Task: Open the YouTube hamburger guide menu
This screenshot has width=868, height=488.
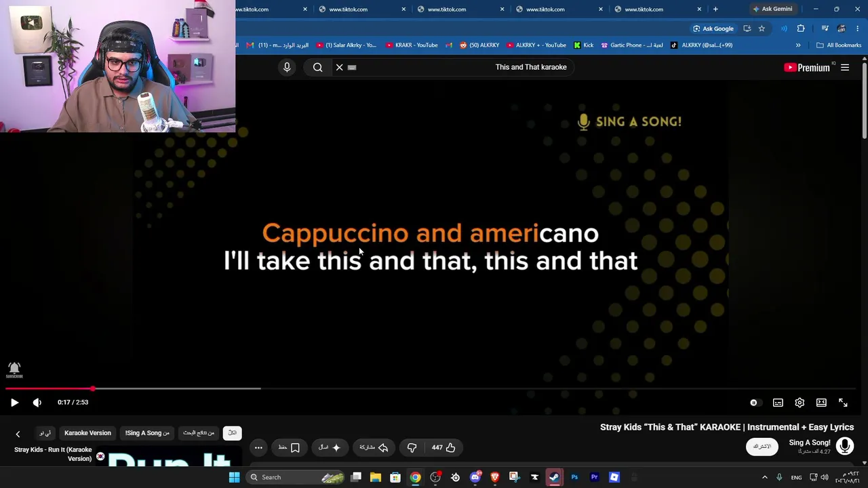Action: (845, 67)
